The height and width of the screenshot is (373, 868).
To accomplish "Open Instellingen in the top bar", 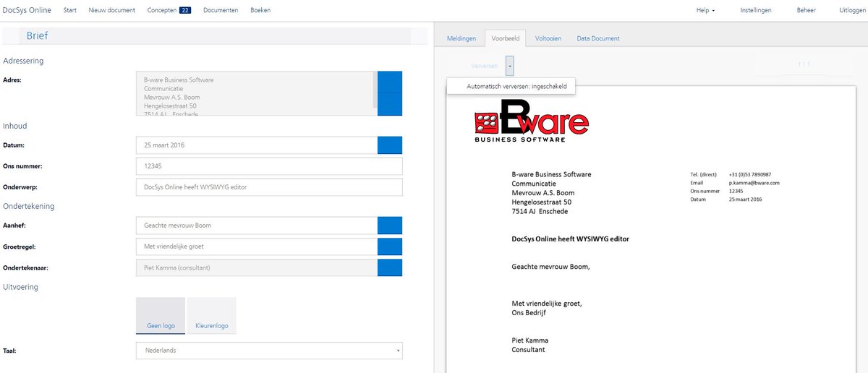I will point(756,10).
